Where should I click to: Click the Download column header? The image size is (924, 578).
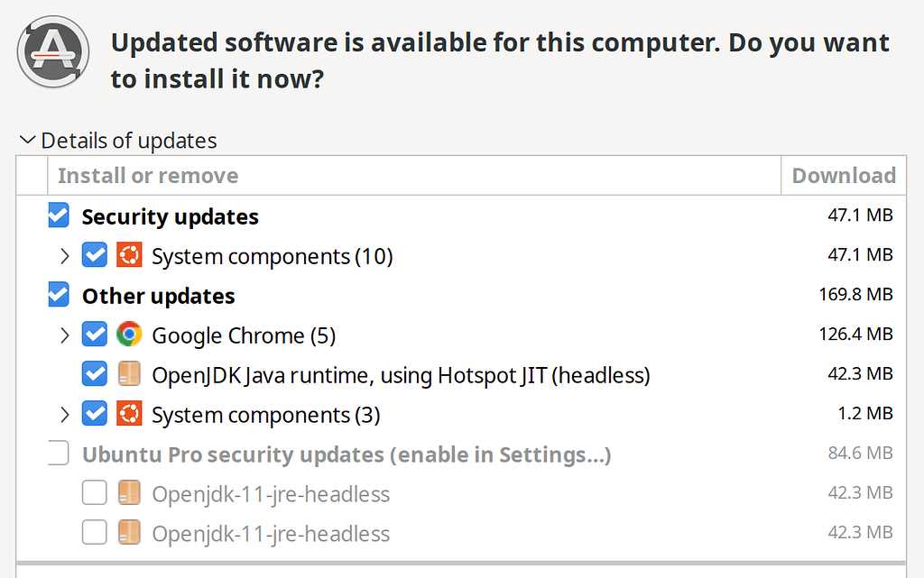(844, 176)
